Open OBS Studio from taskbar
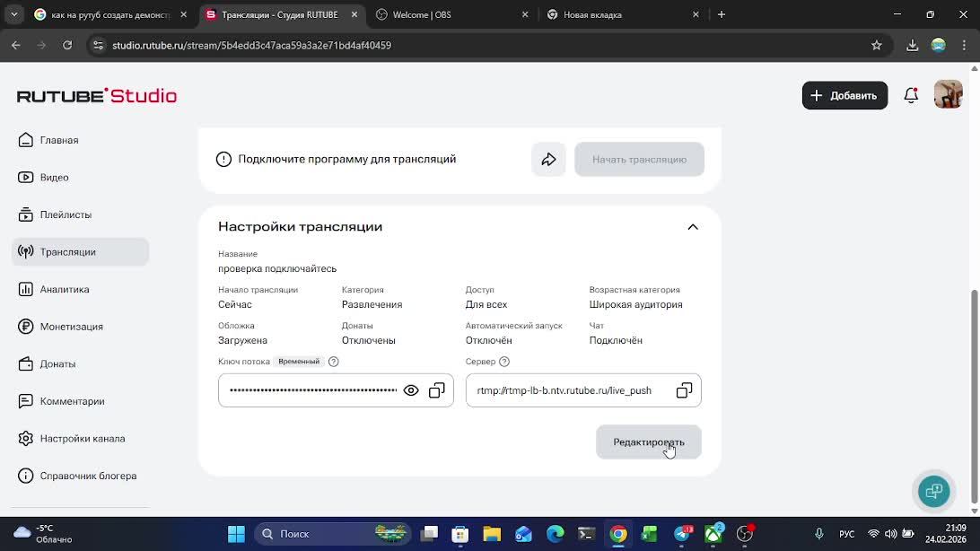The width and height of the screenshot is (980, 551). (744, 534)
